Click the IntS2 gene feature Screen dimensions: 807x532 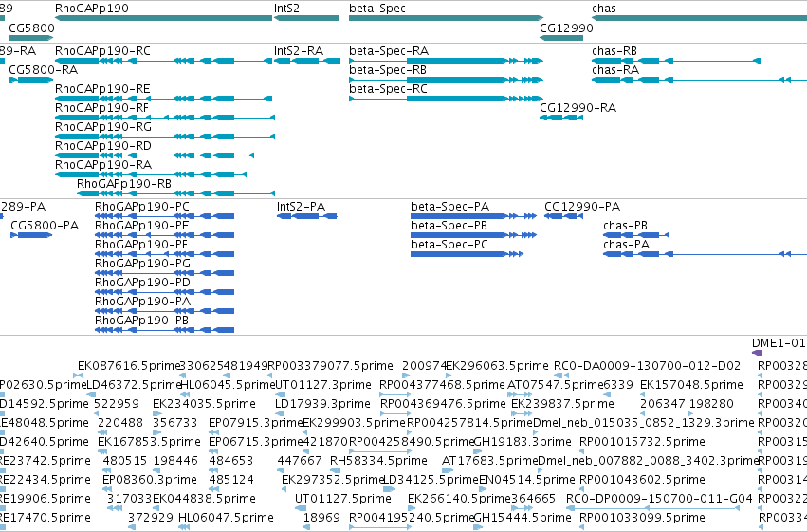coord(306,18)
